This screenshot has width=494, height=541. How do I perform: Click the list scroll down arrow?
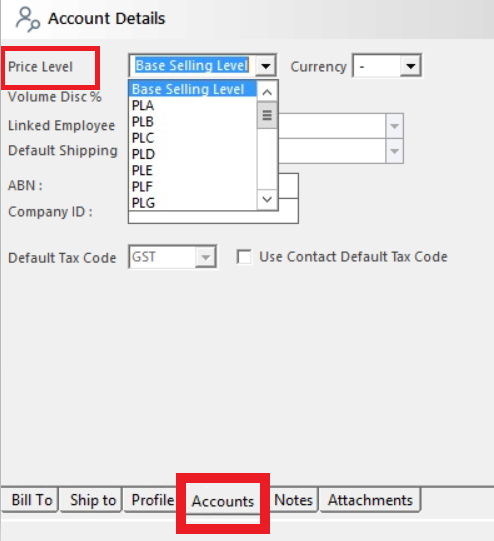pyautogui.click(x=267, y=199)
